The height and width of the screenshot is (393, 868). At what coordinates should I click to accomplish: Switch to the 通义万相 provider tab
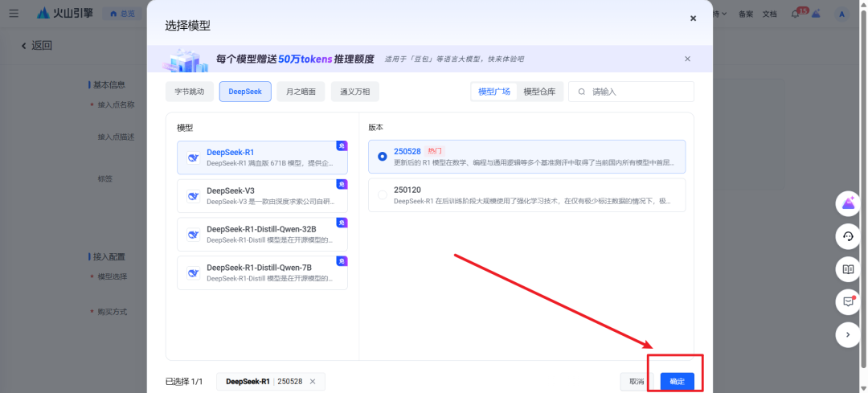click(x=355, y=92)
